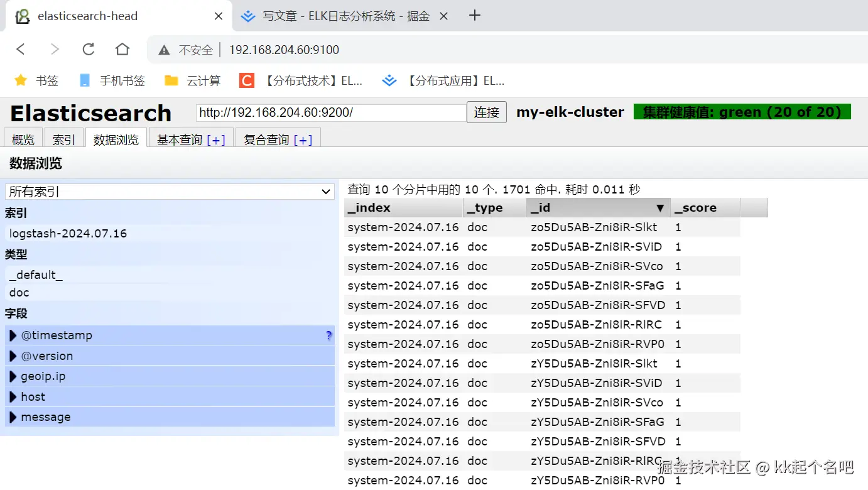
Task: Expand the host field
Action: click(13, 396)
